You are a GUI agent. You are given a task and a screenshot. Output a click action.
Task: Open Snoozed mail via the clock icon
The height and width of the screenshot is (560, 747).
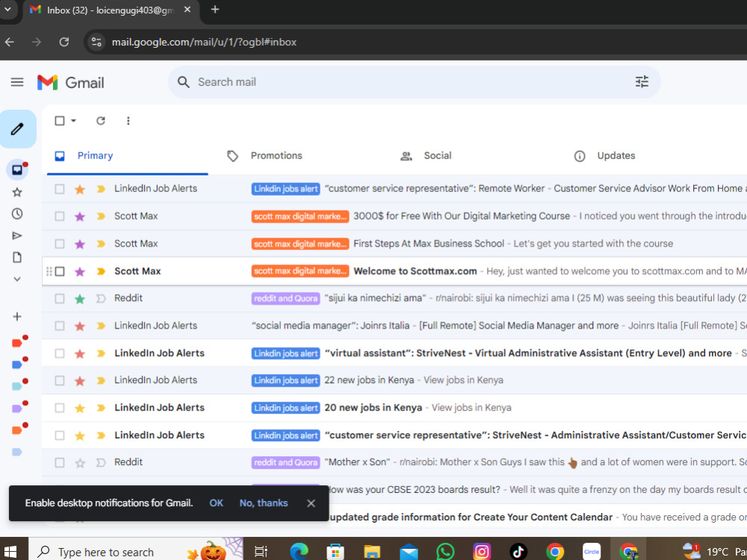pyautogui.click(x=17, y=214)
